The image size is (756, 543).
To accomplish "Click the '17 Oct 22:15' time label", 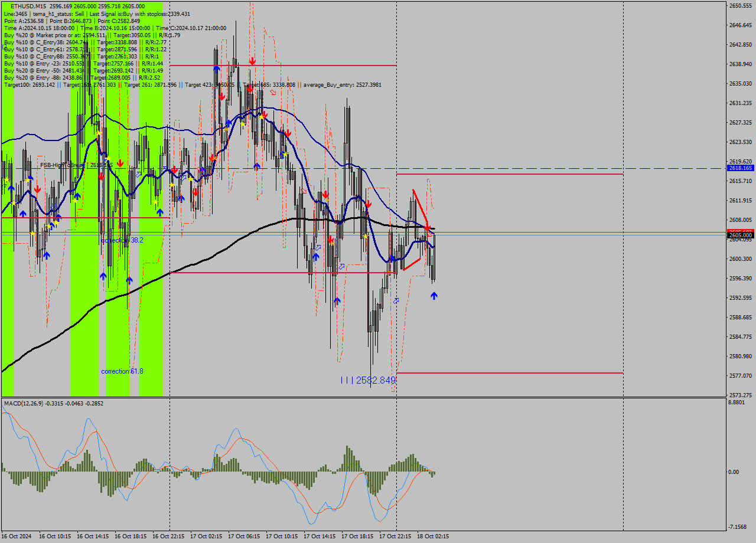I will [395, 537].
